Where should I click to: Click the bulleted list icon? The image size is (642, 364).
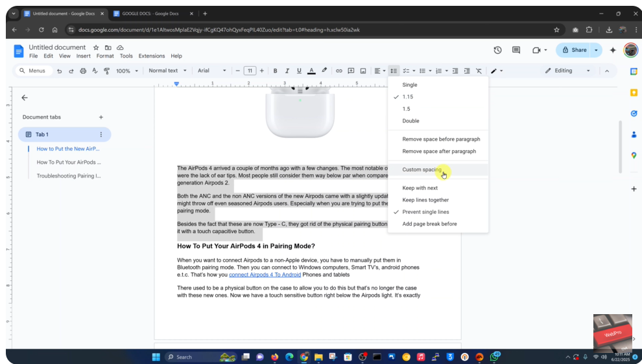[423, 71]
